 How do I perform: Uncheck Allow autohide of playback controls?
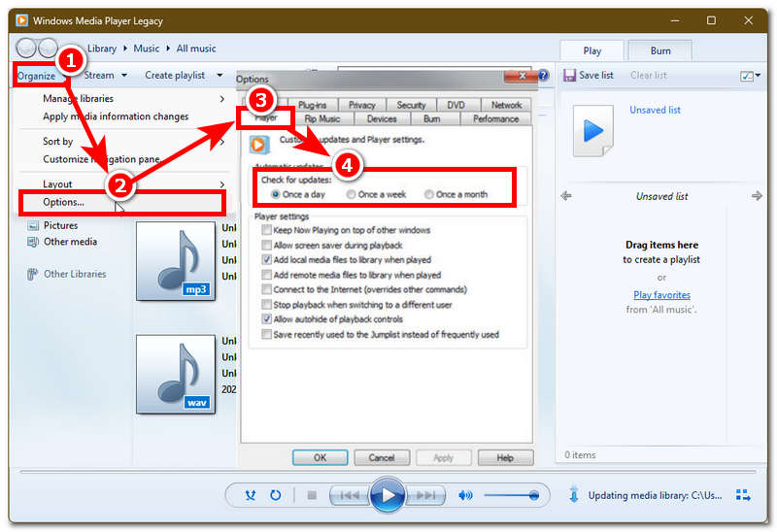267,319
